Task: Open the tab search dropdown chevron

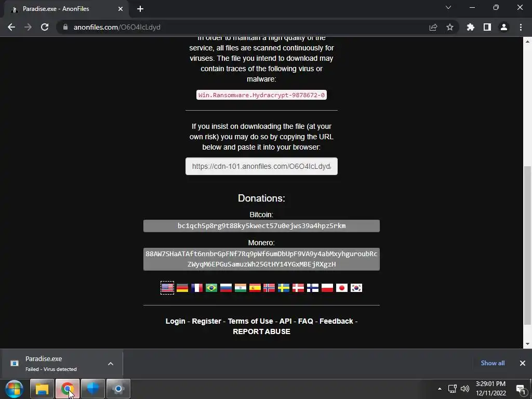Action: click(448, 7)
